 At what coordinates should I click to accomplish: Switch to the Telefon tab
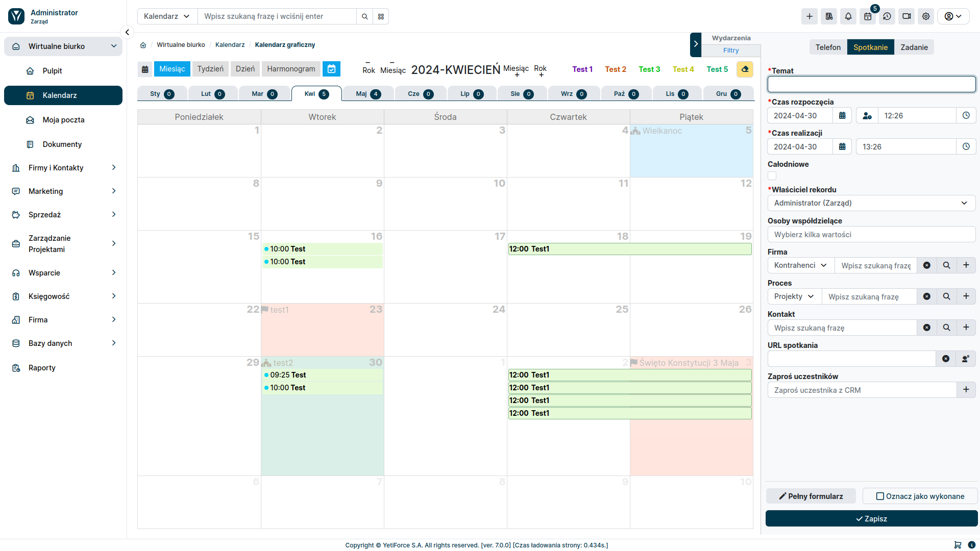[828, 47]
